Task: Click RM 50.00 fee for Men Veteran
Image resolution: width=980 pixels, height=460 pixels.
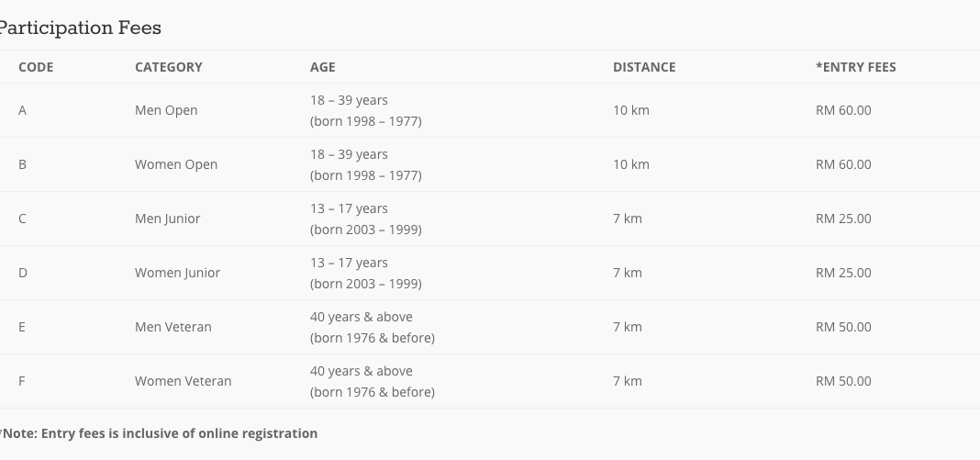Action: click(843, 327)
